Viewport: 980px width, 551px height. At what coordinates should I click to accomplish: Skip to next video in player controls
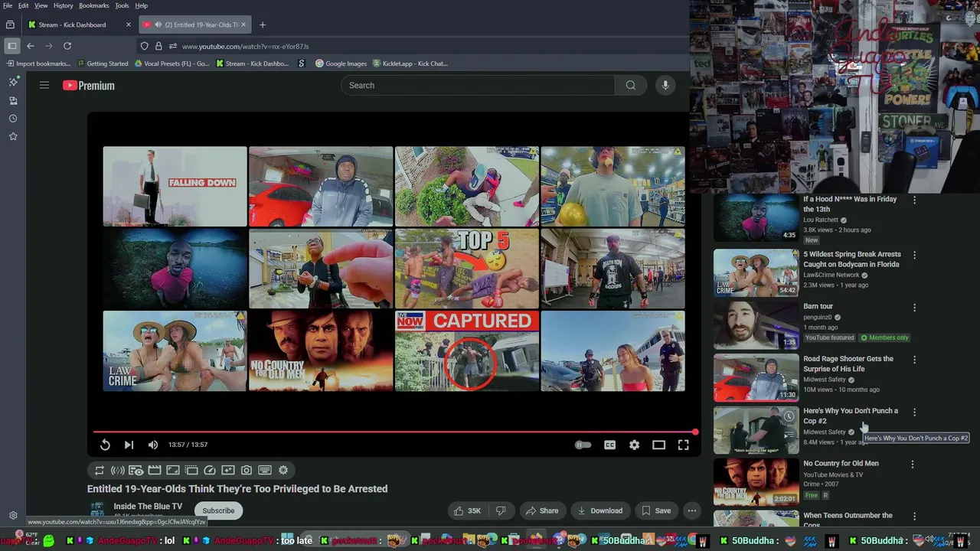[129, 445]
